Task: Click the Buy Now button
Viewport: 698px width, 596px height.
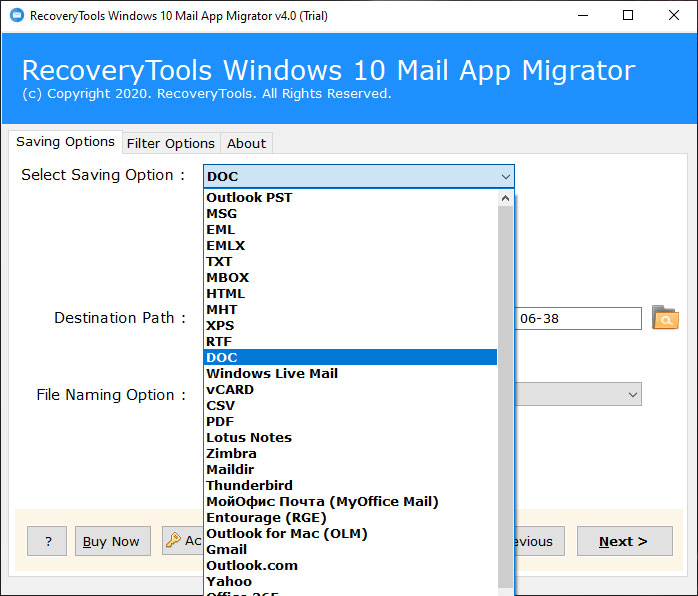Action: coord(113,541)
